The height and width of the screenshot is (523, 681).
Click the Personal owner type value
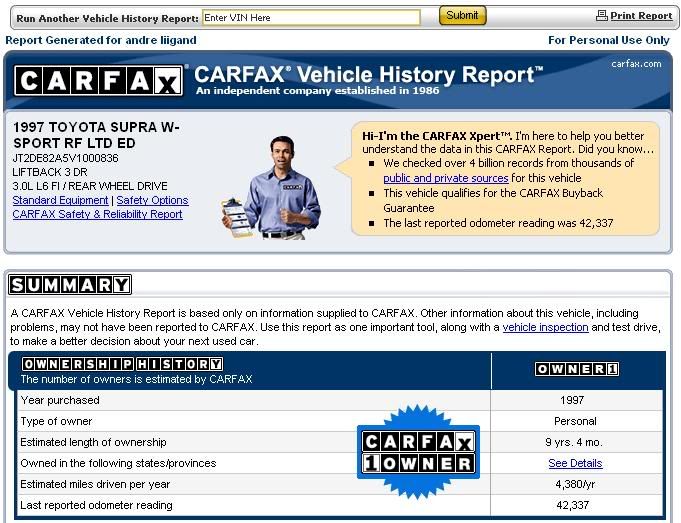tap(575, 421)
